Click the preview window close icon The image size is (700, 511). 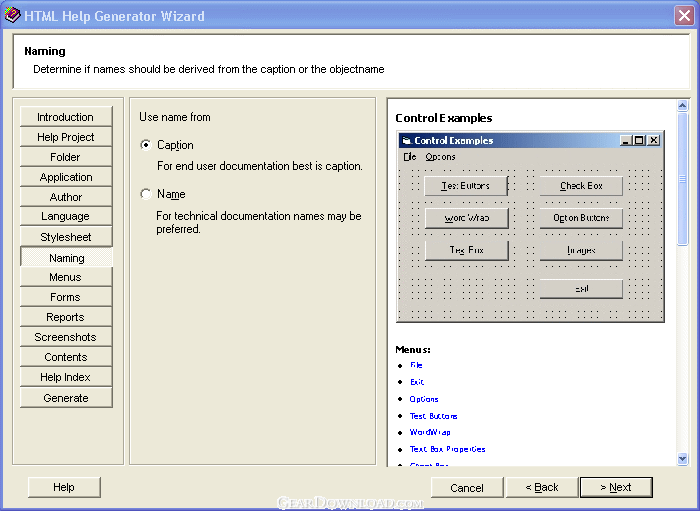(654, 141)
